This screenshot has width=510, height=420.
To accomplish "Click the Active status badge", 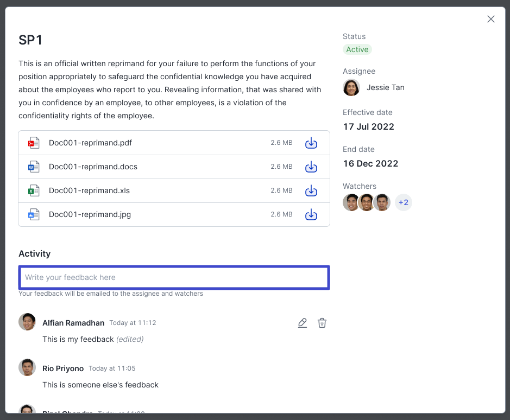I will [x=357, y=49].
